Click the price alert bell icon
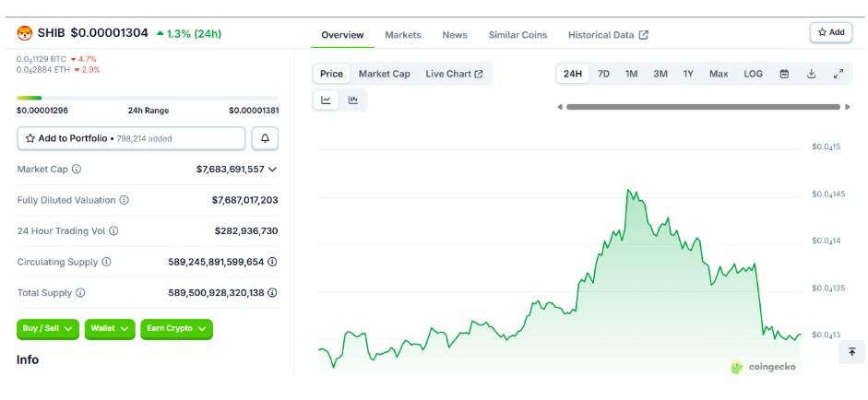Viewport: 868px width, 400px height. click(265, 138)
